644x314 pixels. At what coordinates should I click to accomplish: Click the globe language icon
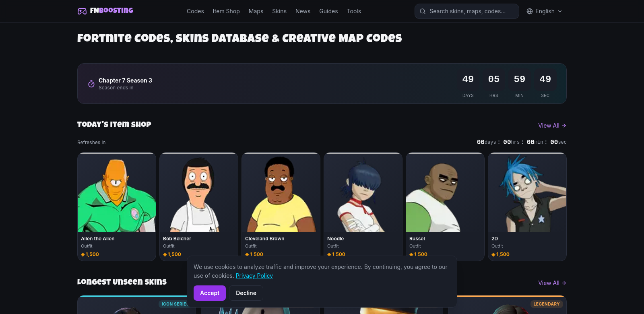530,11
